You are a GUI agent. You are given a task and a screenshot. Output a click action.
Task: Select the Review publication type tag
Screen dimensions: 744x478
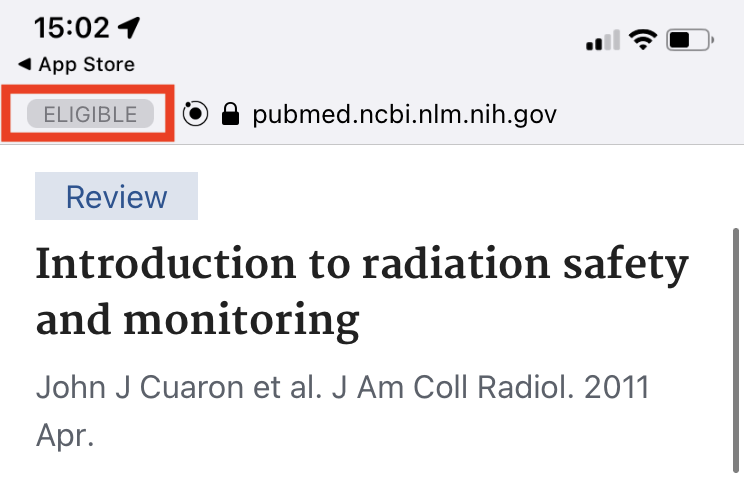point(116,196)
